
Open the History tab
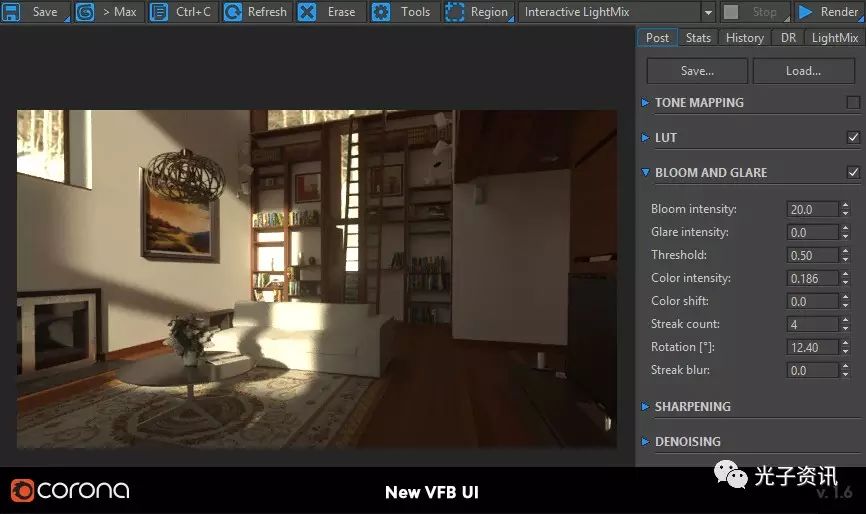tap(744, 38)
